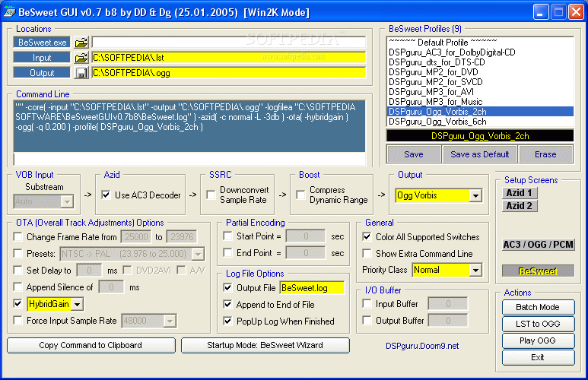Image resolution: width=588 pixels, height=380 pixels.
Task: Enable Partial Encoding End Point
Action: coord(227,252)
